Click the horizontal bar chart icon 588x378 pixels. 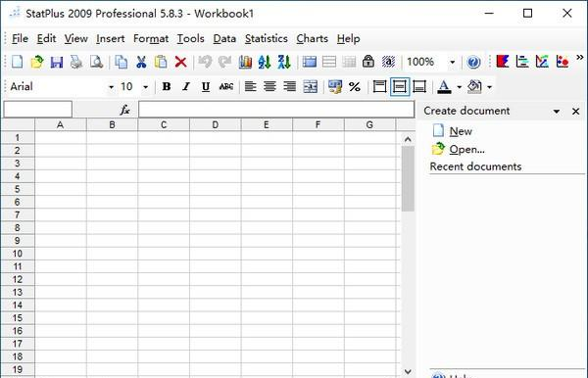point(522,62)
